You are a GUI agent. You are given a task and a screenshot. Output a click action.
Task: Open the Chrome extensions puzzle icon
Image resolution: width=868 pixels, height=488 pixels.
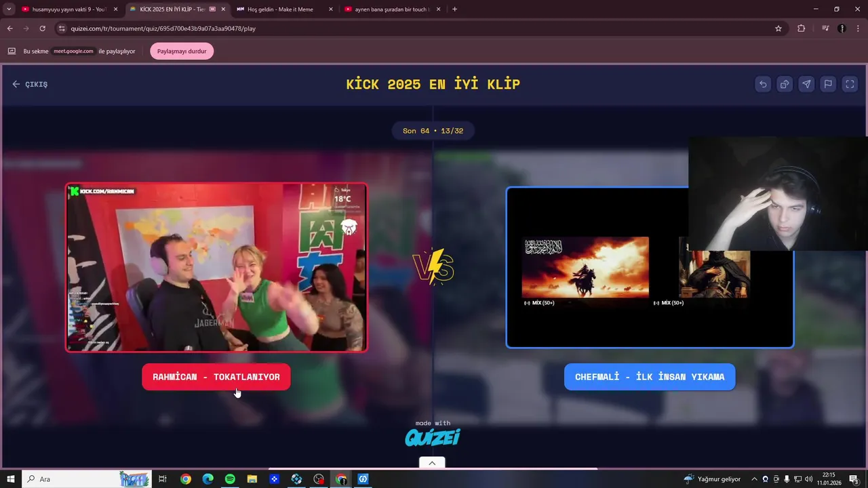(x=802, y=28)
